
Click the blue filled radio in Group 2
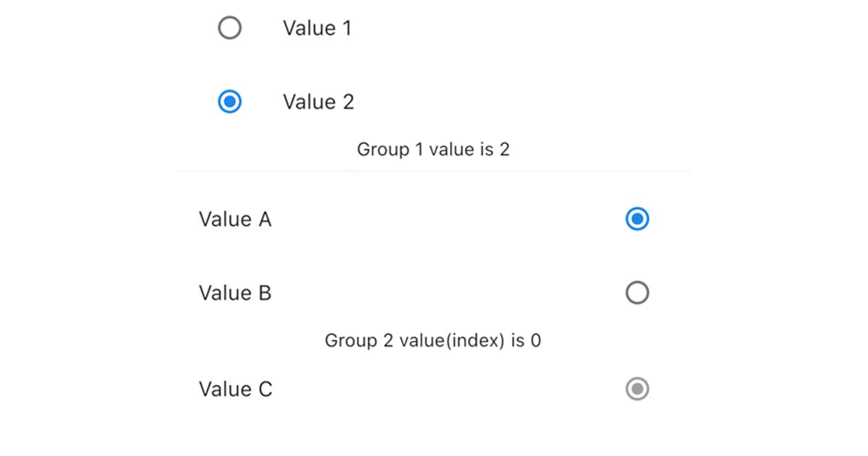637,219
